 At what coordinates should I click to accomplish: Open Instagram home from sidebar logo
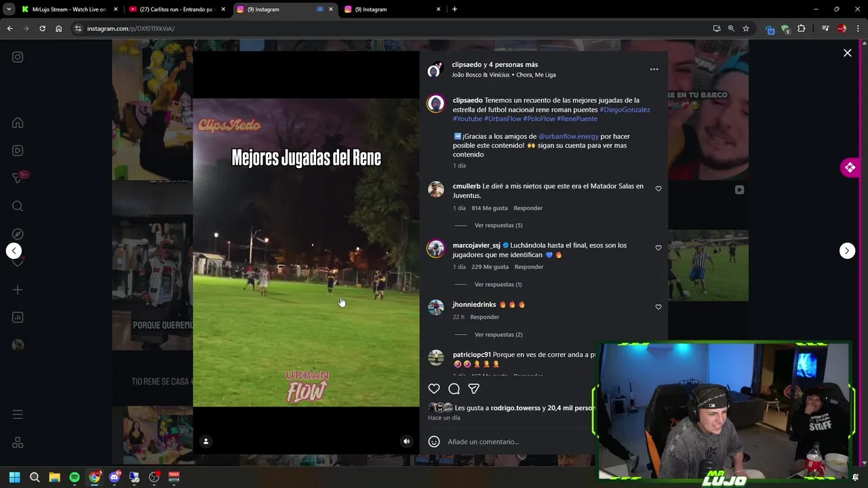click(x=18, y=57)
